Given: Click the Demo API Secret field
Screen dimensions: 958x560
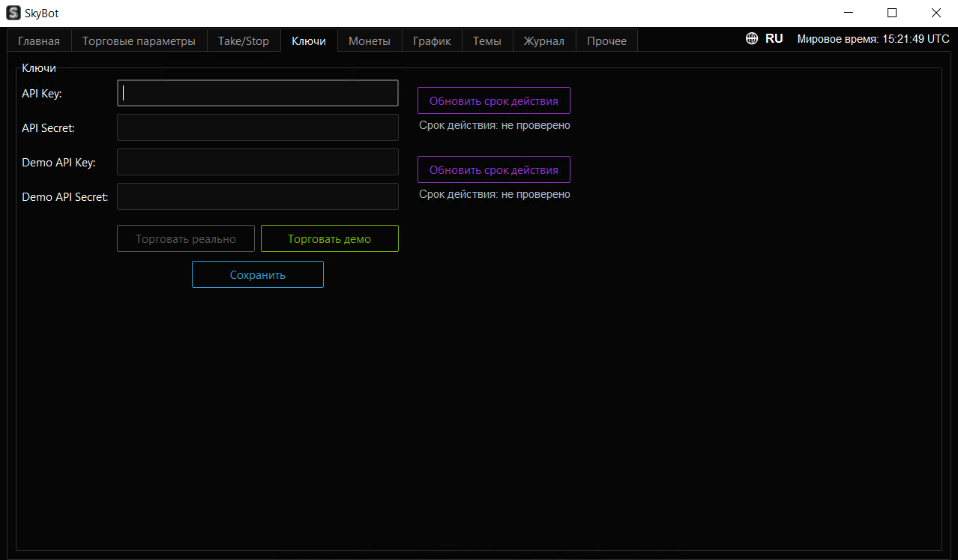Looking at the screenshot, I should (x=258, y=196).
